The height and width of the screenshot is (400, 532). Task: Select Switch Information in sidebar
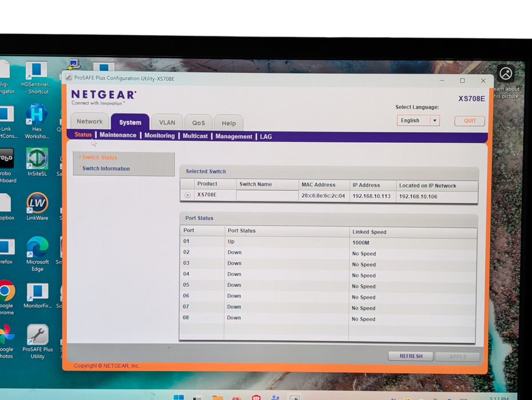point(106,169)
